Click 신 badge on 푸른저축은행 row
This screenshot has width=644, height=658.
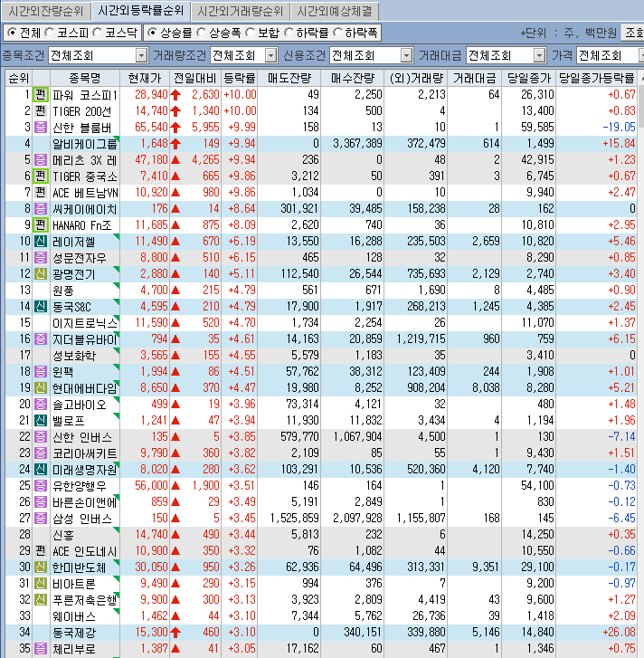[x=40, y=599]
